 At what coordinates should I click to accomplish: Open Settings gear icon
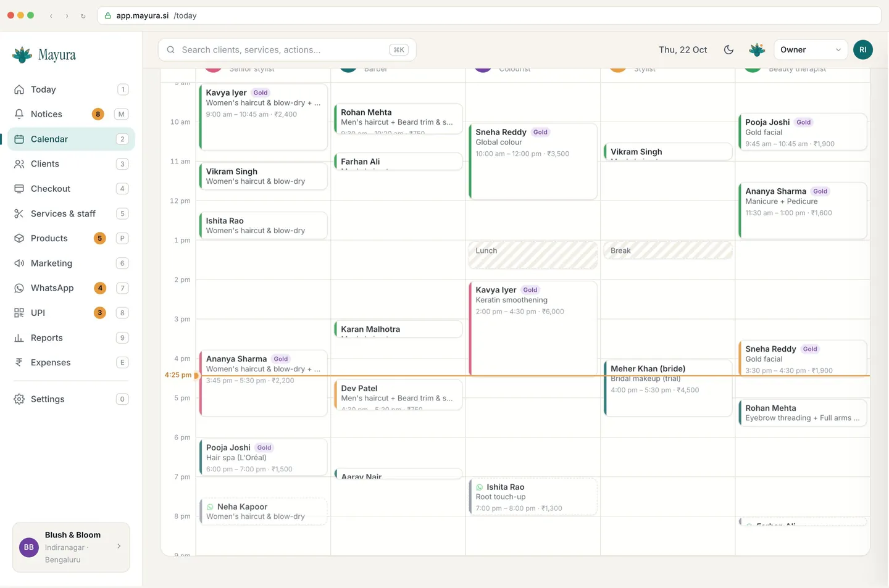click(x=19, y=399)
